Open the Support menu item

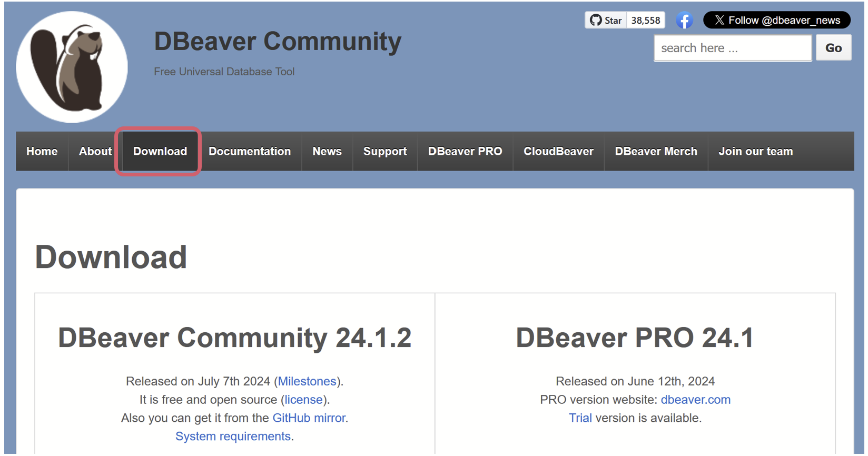tap(385, 151)
